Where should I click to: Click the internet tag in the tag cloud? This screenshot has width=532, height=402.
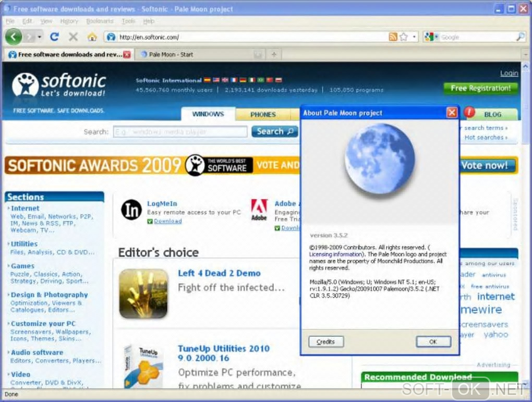tap(495, 297)
